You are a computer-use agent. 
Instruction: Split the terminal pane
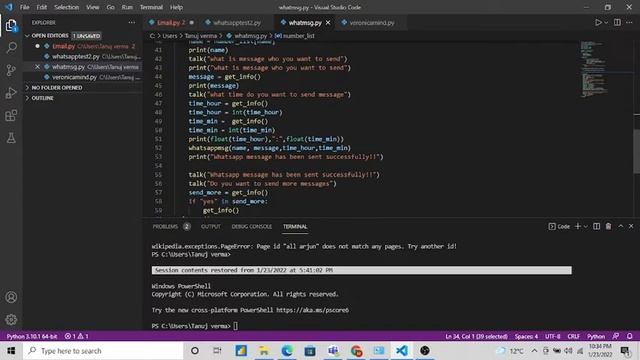596,226
